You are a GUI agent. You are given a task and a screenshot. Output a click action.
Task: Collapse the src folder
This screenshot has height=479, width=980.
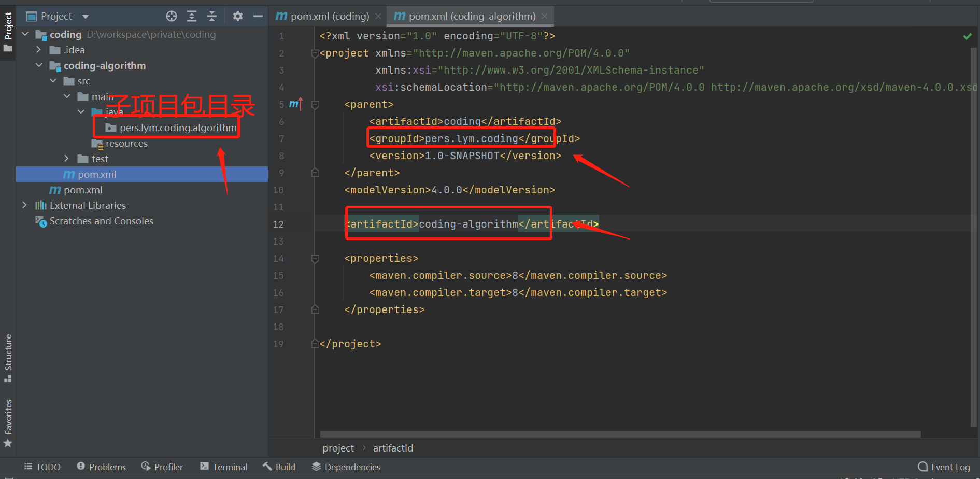[x=53, y=81]
